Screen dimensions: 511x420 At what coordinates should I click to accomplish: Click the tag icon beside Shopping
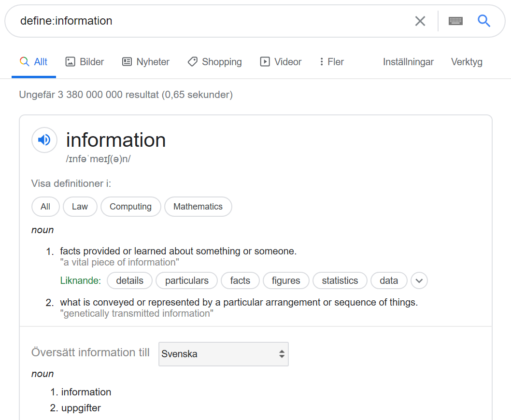point(193,62)
